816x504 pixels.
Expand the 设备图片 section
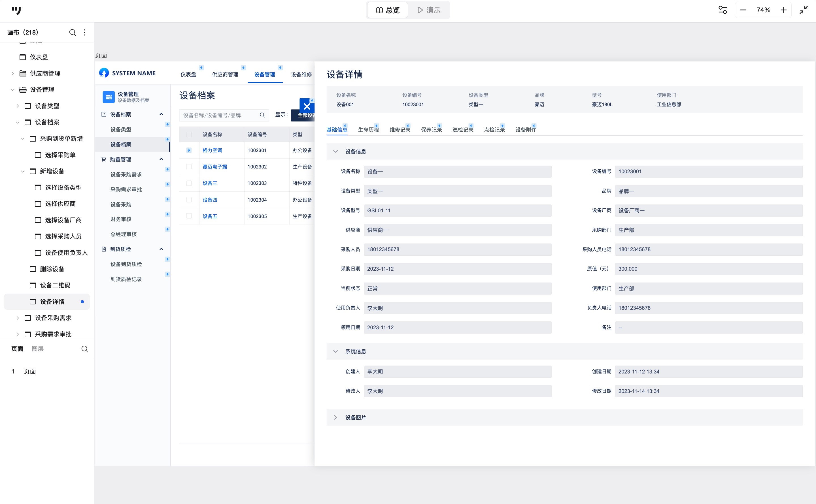[335, 417]
